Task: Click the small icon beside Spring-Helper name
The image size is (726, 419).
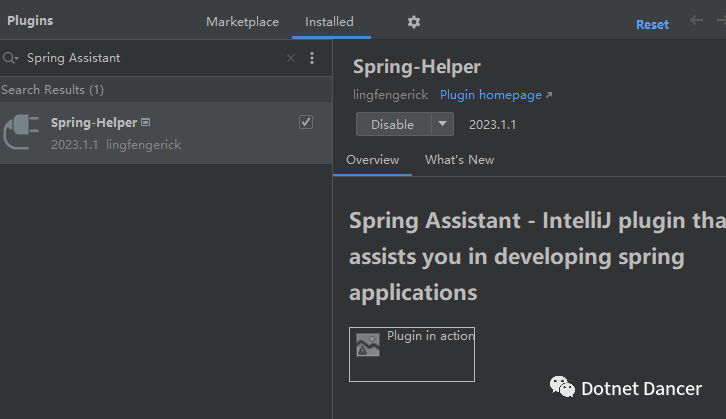Action: [x=146, y=122]
